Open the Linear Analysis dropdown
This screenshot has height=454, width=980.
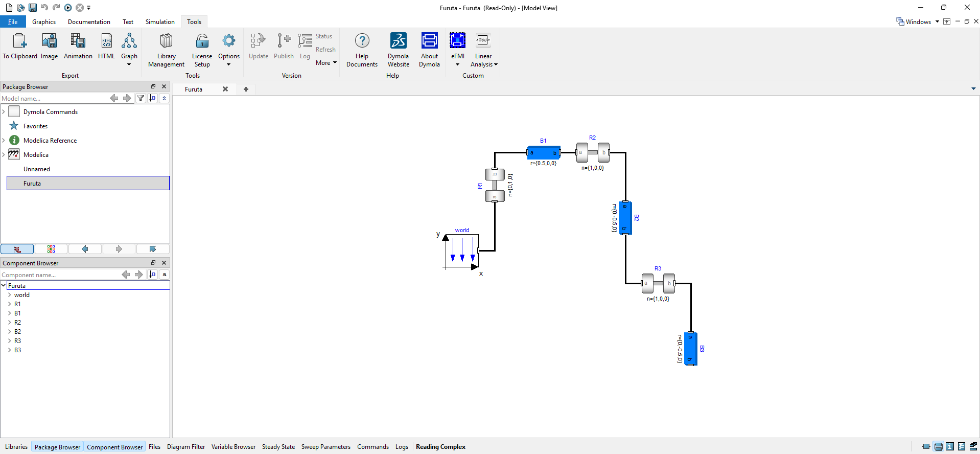(x=483, y=60)
